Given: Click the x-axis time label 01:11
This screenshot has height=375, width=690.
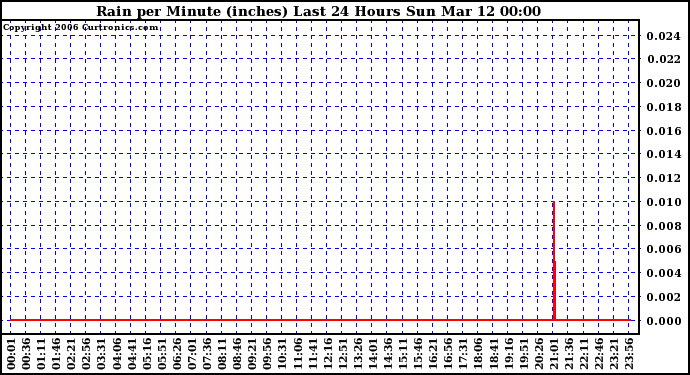Looking at the screenshot, I should 41,354.
